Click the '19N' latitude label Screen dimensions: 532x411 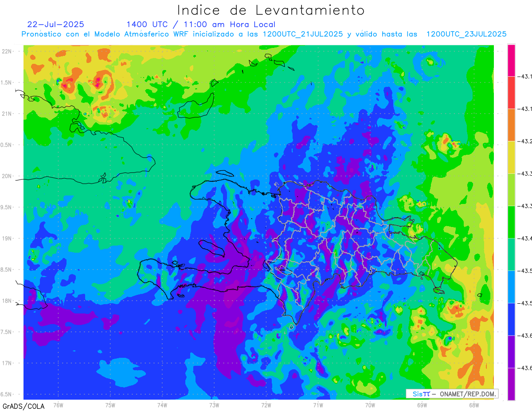click(7, 239)
